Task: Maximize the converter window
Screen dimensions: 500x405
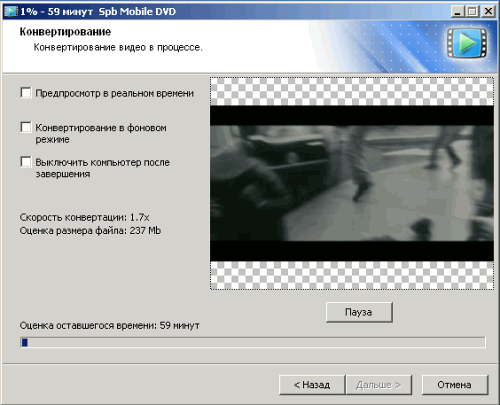Action: (472, 11)
